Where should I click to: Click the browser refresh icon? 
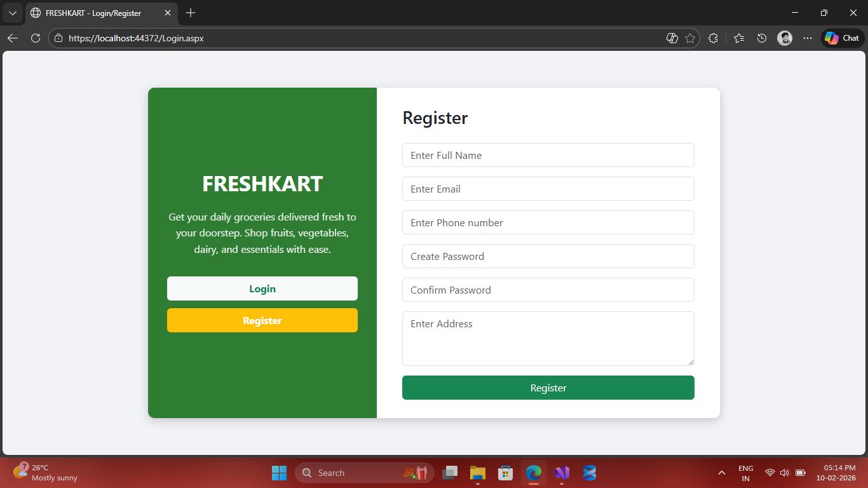click(36, 38)
